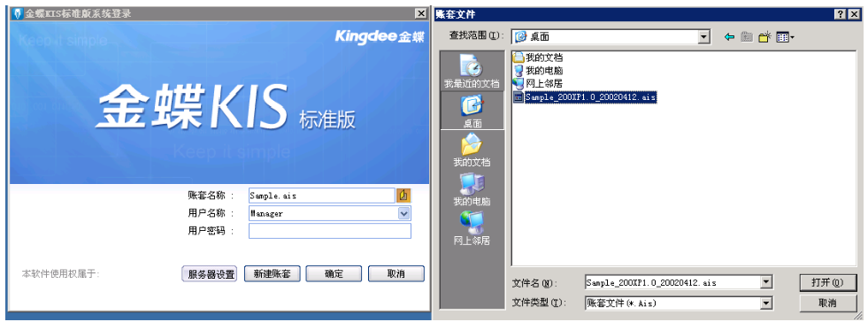Image resolution: width=868 pixels, height=322 pixels.
Task: Confirm login with 确定 button
Action: pos(334,274)
